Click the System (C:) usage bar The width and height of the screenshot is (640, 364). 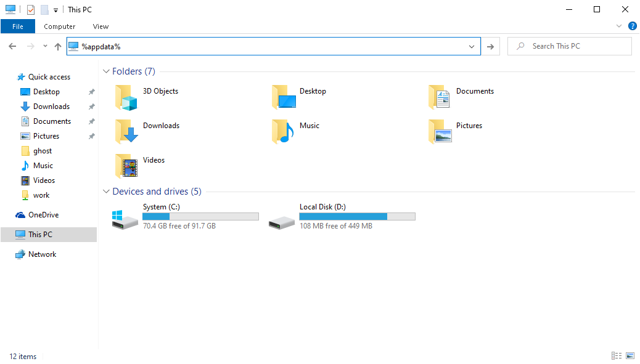[x=200, y=216]
